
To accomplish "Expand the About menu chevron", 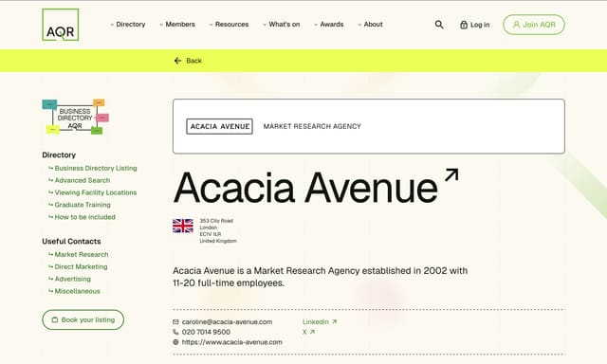I will [x=359, y=25].
